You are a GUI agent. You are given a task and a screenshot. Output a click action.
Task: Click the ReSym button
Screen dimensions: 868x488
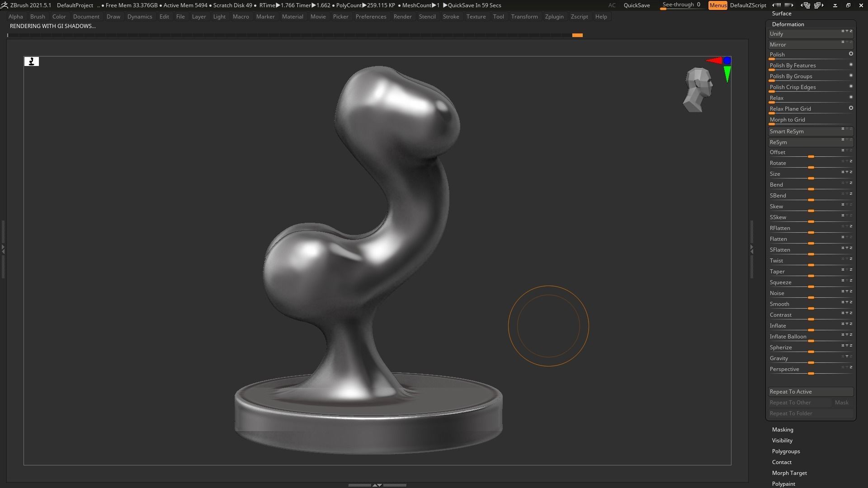coord(811,142)
